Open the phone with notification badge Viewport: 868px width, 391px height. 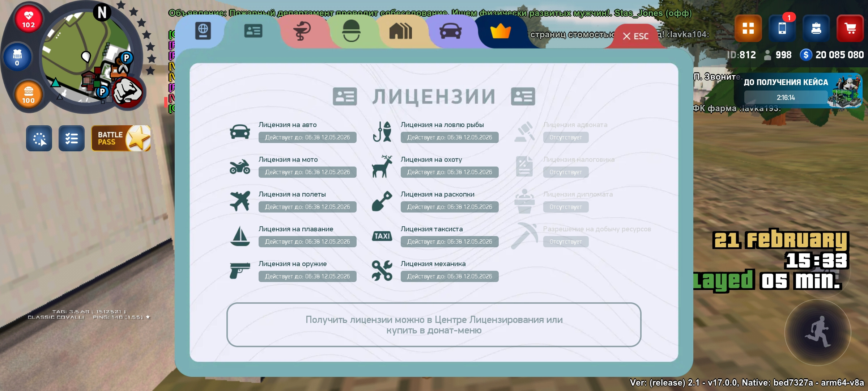[782, 28]
